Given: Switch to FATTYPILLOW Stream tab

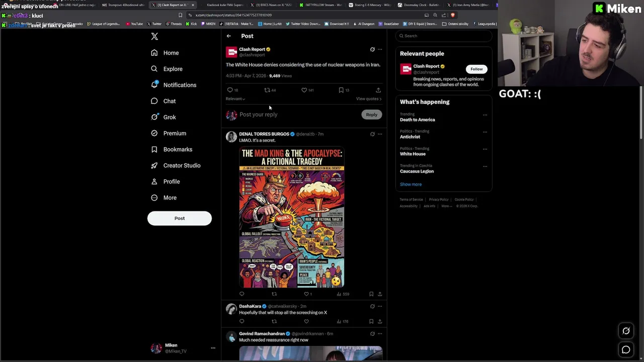Looking at the screenshot, I should (x=321, y=5).
